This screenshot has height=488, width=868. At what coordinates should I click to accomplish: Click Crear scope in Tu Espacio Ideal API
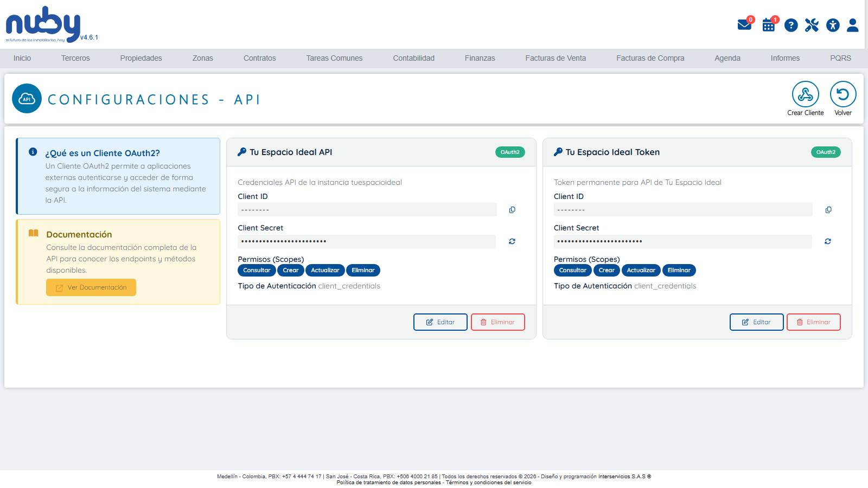pyautogui.click(x=291, y=270)
